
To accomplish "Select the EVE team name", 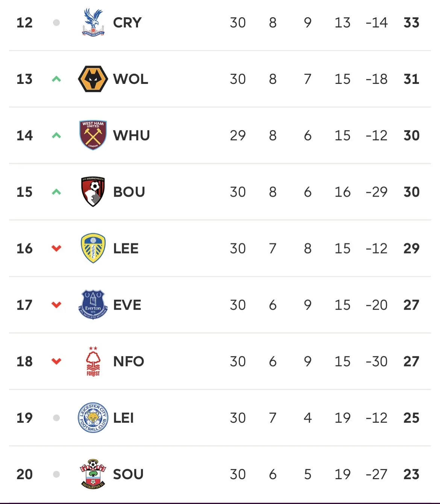I will click(x=127, y=305).
